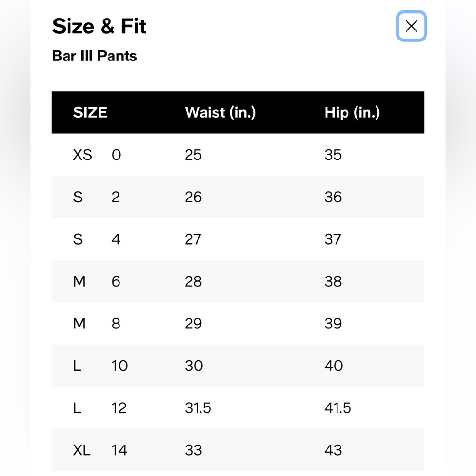Select the M size 6 row
476x476 pixels.
238,281
